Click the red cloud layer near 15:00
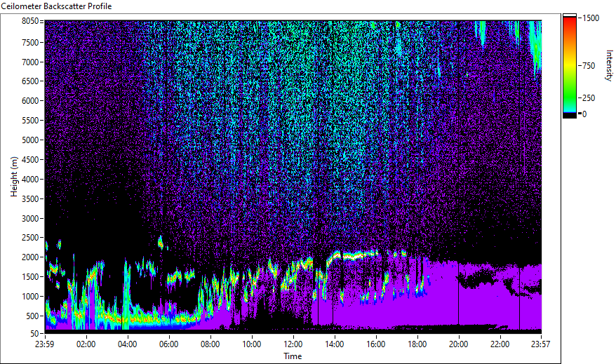 [354, 256]
